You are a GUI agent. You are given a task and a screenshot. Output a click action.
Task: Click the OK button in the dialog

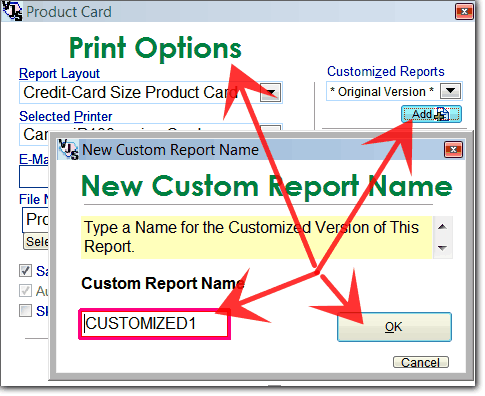(394, 327)
